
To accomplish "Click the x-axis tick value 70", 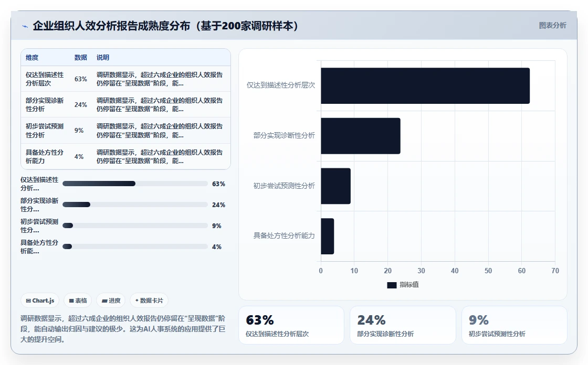I will tap(555, 271).
